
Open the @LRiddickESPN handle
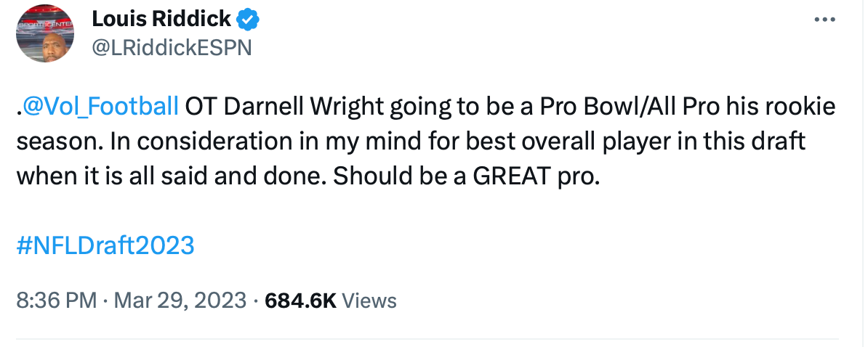click(x=171, y=46)
